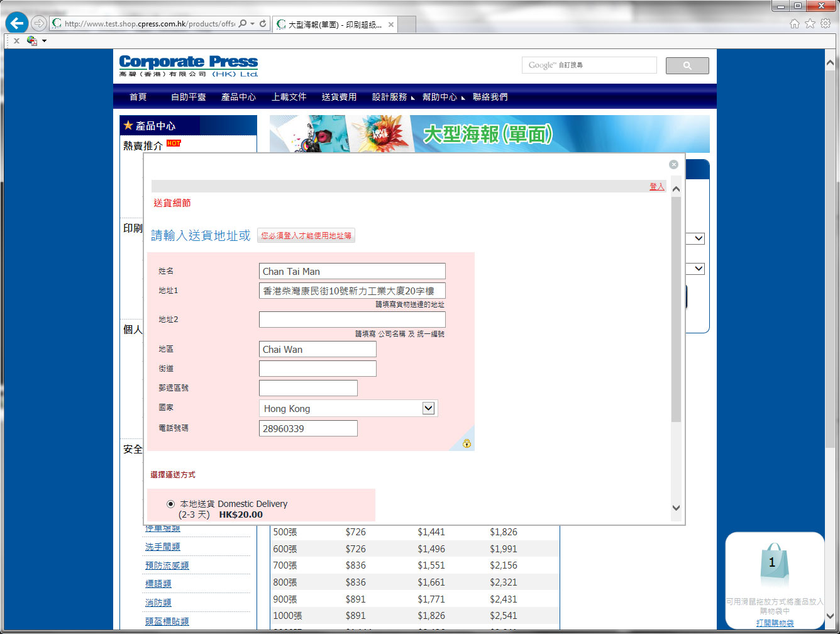The height and width of the screenshot is (634, 840).
Task: Refresh the page in address bar
Action: click(x=263, y=24)
